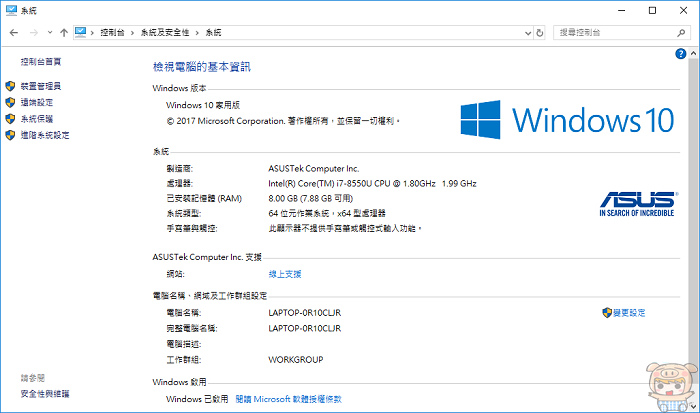The height and width of the screenshot is (413, 700).
Task: Click the Forward navigation arrow
Action: coord(33,33)
